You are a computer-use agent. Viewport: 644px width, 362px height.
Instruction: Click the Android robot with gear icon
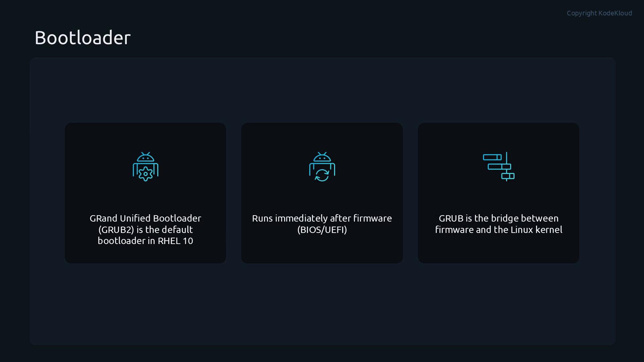(145, 167)
